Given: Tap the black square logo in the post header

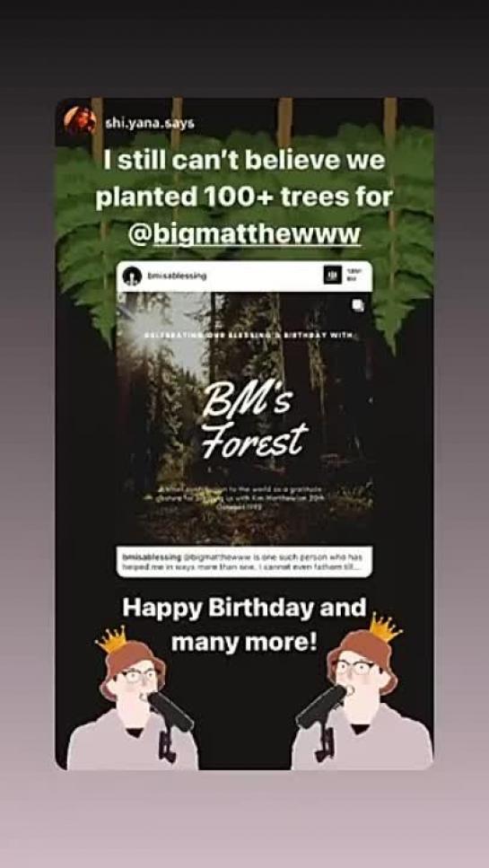Looking at the screenshot, I should [x=332, y=276].
